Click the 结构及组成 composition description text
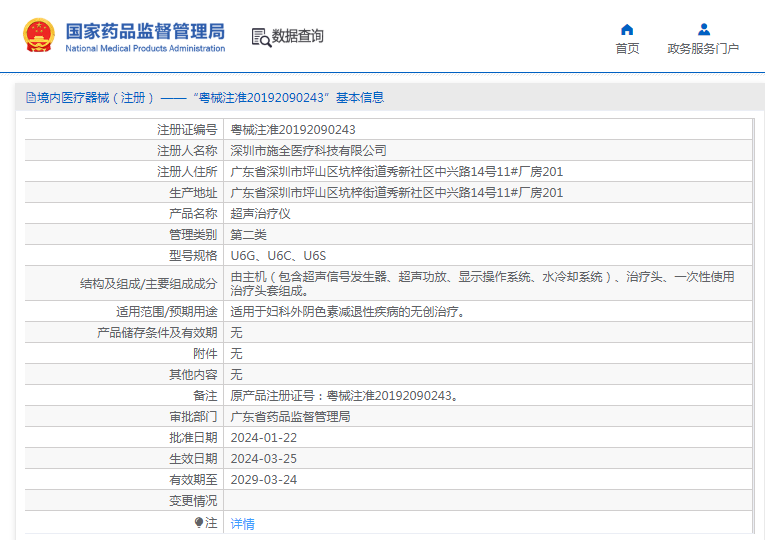765x540 pixels. [x=482, y=283]
